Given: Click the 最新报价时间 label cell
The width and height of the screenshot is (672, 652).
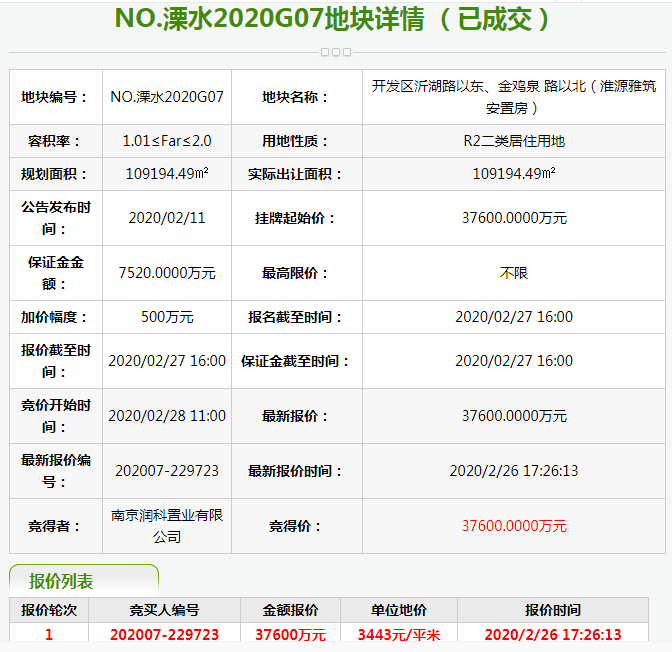Looking at the screenshot, I should (x=297, y=471).
